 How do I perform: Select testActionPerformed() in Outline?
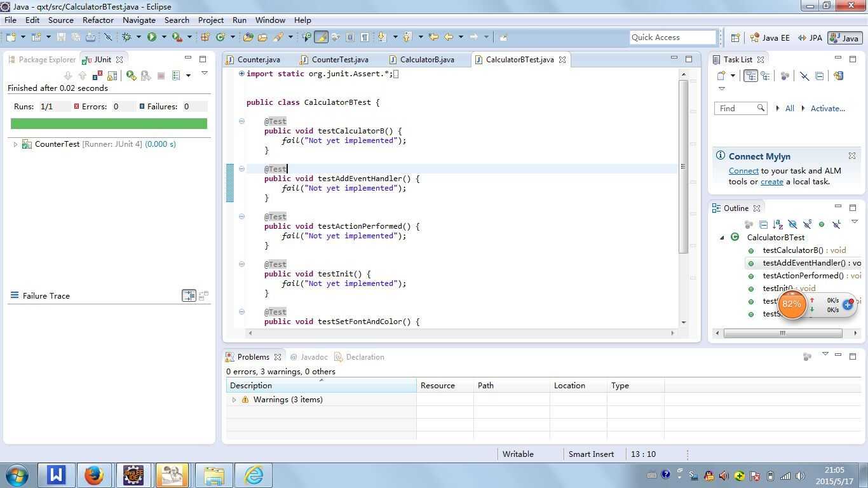point(804,276)
